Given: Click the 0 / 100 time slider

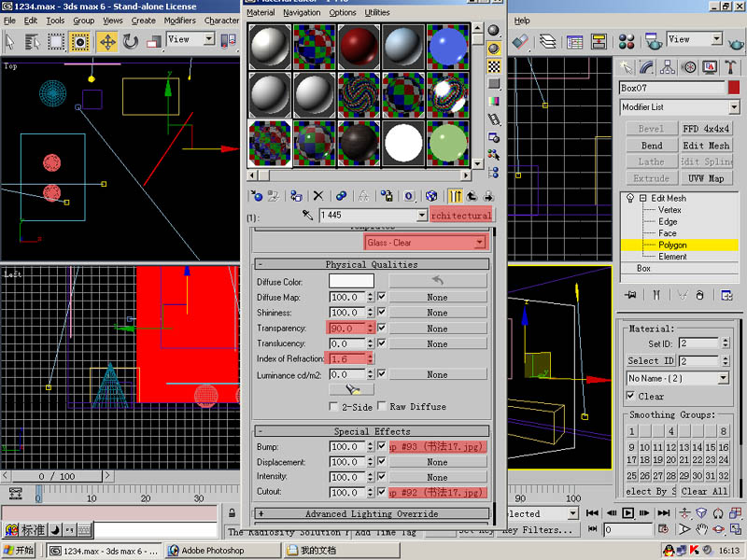Looking at the screenshot, I should pos(57,476).
